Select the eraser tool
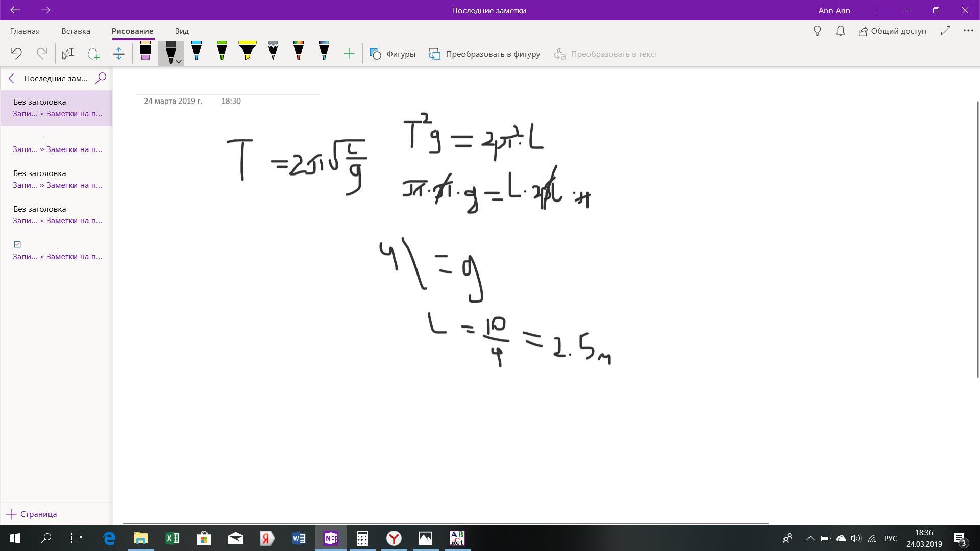The height and width of the screenshot is (551, 980). click(145, 52)
